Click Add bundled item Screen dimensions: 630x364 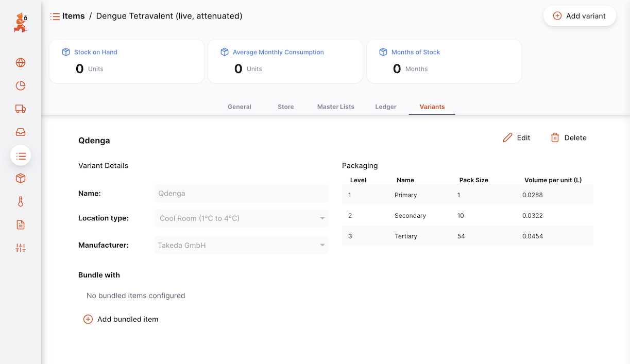[121, 319]
